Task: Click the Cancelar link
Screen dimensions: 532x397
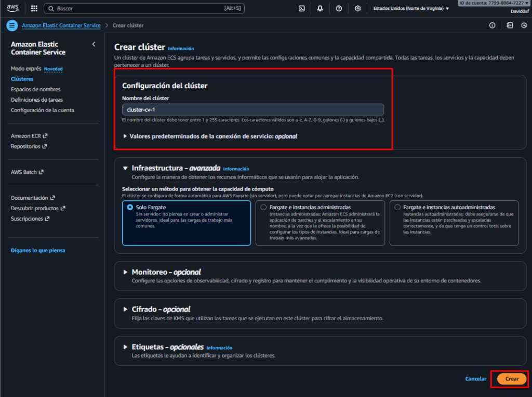Action: (x=475, y=379)
